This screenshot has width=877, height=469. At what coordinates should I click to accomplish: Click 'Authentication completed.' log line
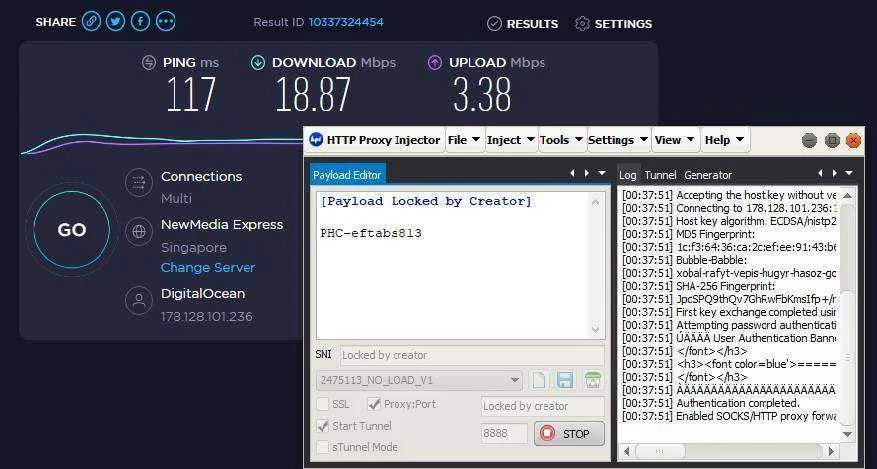(x=738, y=403)
